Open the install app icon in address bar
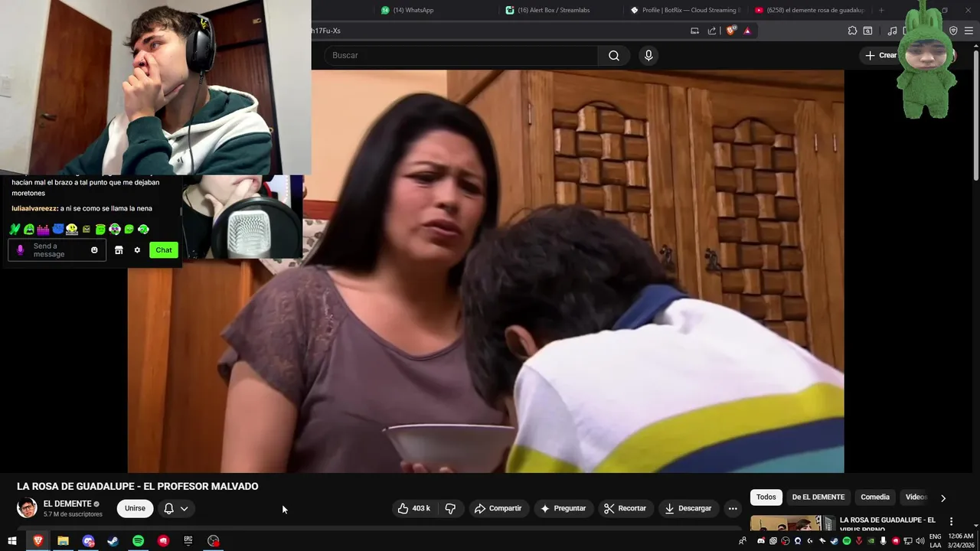This screenshot has width=980, height=551. (x=694, y=31)
